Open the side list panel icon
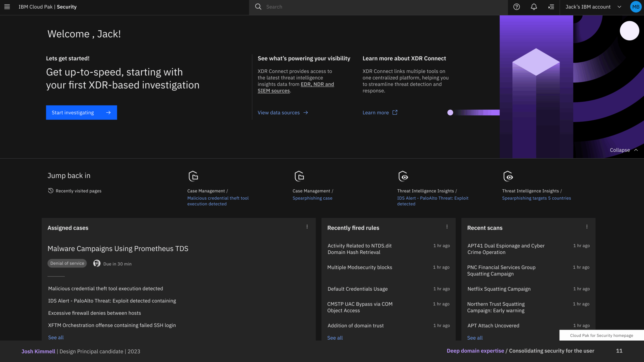Viewport: 644px width, 362px height. click(551, 7)
